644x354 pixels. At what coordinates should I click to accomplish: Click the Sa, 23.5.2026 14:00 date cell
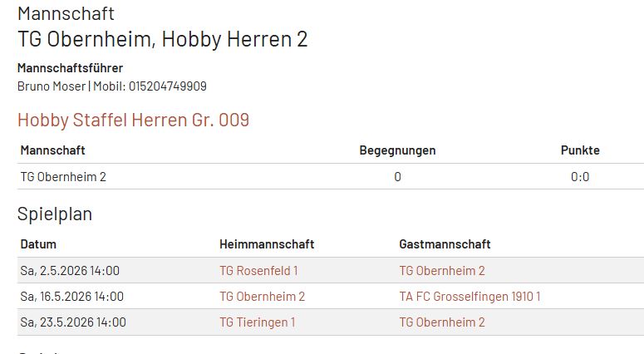pos(73,322)
